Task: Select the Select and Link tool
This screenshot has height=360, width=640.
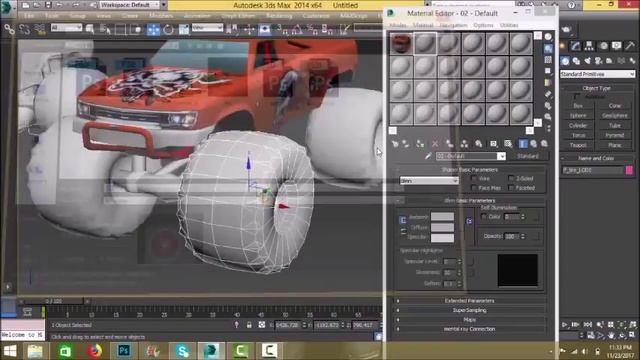Action: tap(9, 29)
